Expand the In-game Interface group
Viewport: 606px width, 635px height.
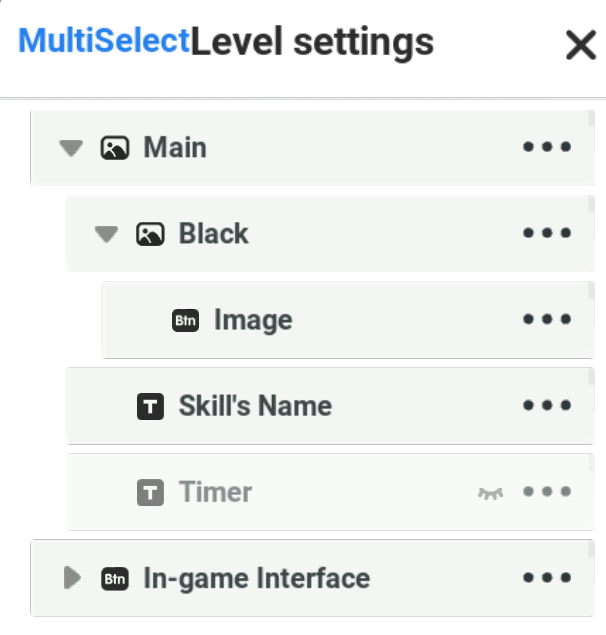72,577
